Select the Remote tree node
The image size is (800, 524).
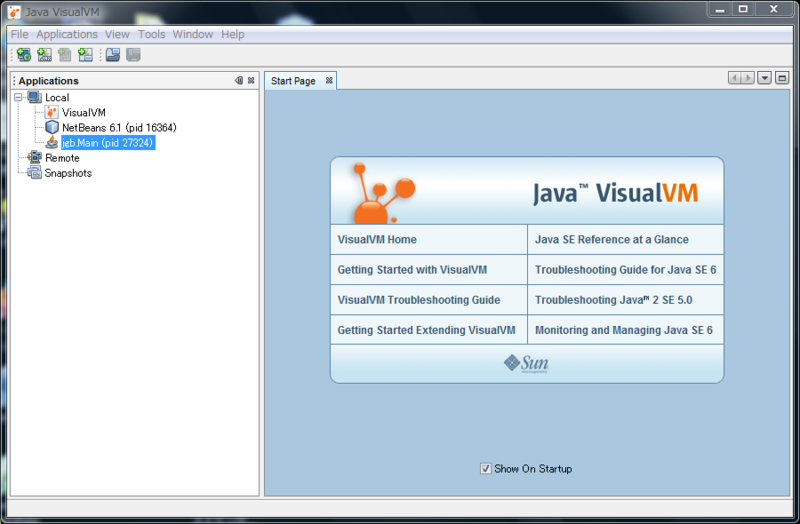[62, 158]
